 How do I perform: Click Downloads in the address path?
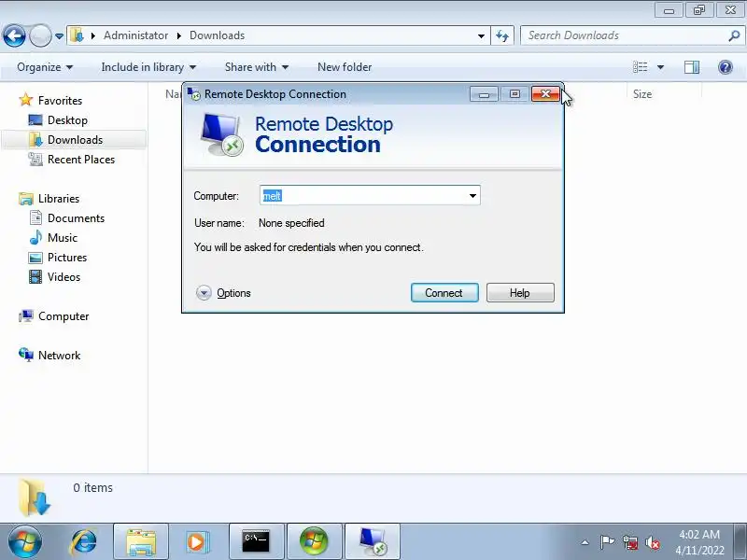218,35
